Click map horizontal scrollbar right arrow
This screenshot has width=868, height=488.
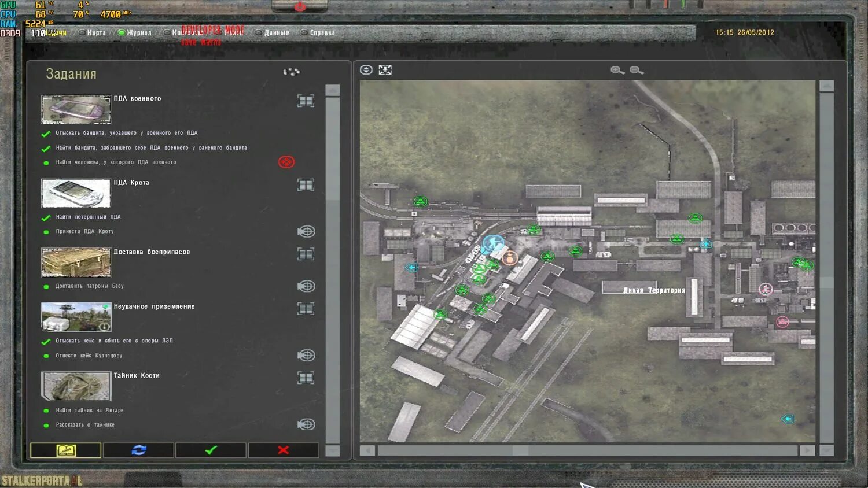pos(807,450)
